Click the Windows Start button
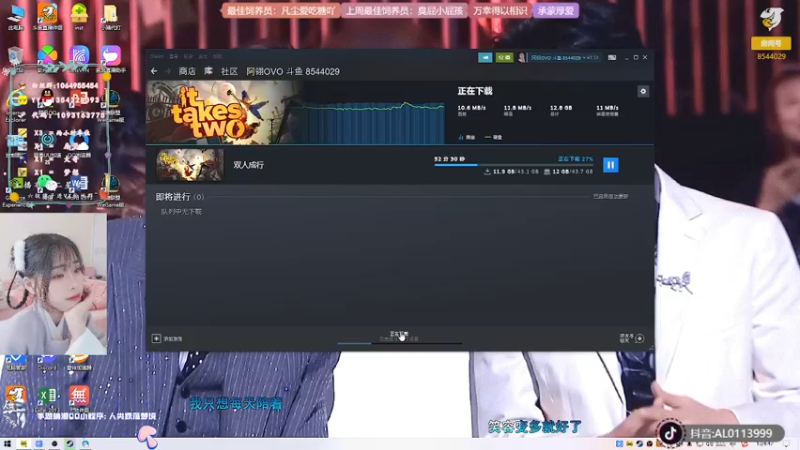800x450 pixels. pyautogui.click(x=7, y=444)
